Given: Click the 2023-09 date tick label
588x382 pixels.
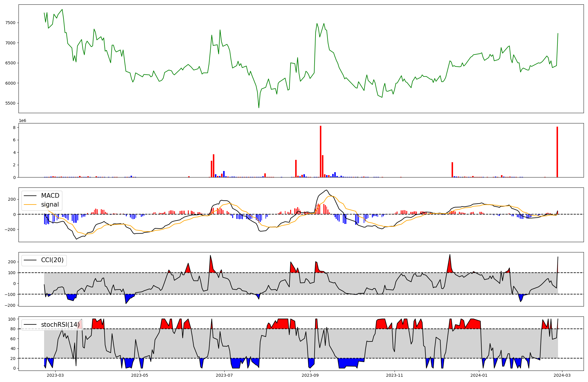Looking at the screenshot, I should pos(310,375).
